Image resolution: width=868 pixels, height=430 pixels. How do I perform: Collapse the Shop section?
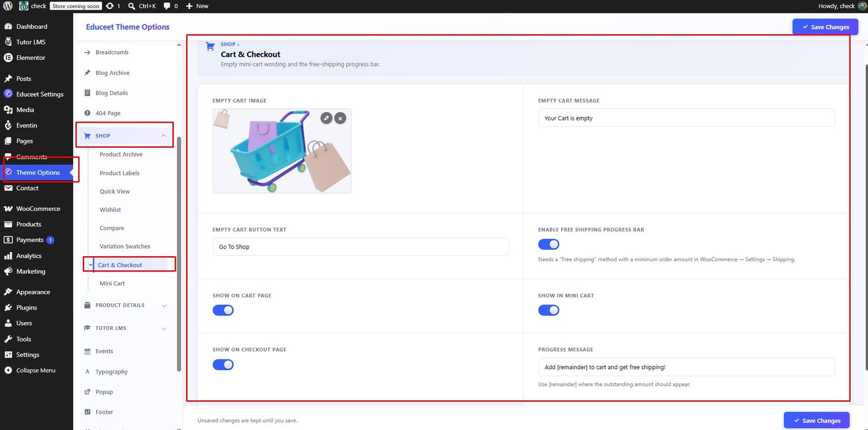(126, 136)
